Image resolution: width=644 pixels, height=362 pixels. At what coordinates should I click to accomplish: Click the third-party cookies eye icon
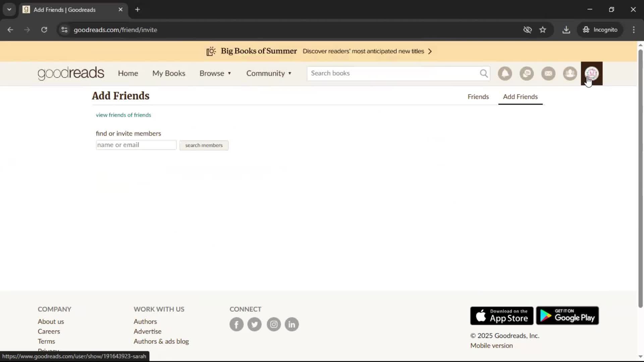pyautogui.click(x=527, y=30)
